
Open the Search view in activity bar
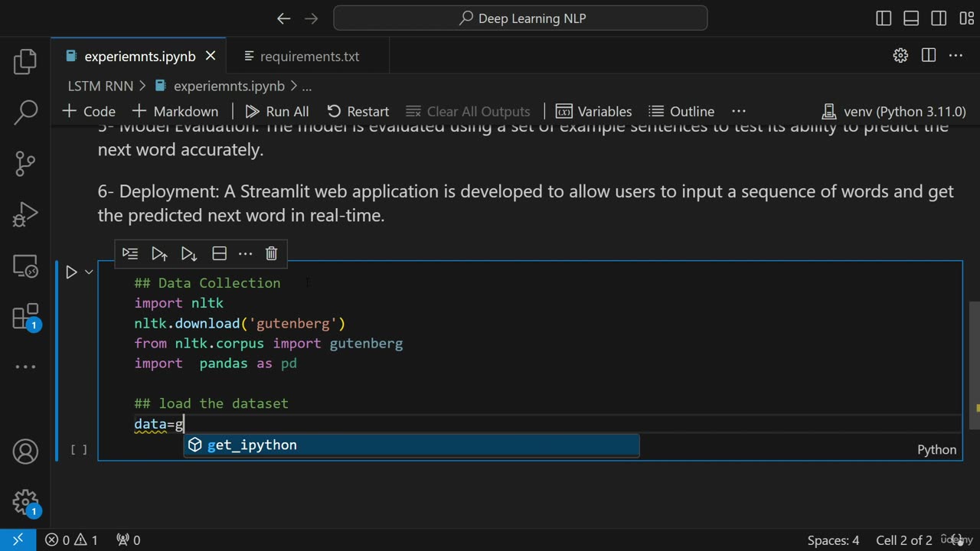tap(25, 112)
